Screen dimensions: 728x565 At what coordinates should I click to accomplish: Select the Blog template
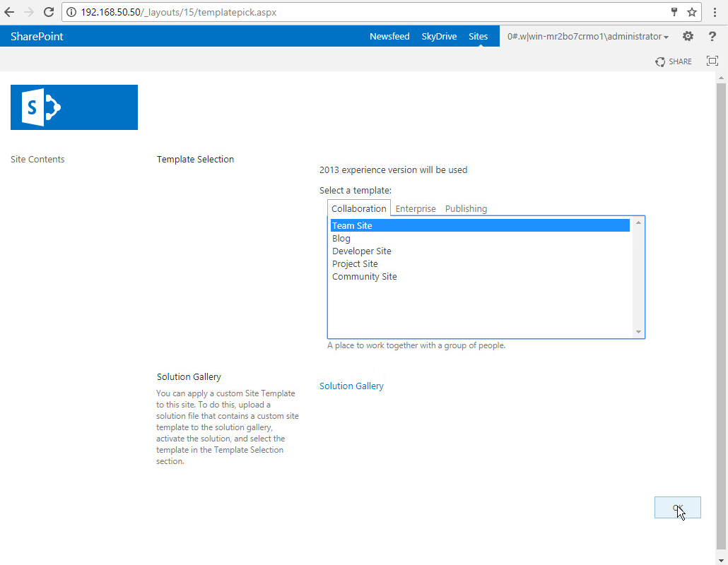point(341,239)
